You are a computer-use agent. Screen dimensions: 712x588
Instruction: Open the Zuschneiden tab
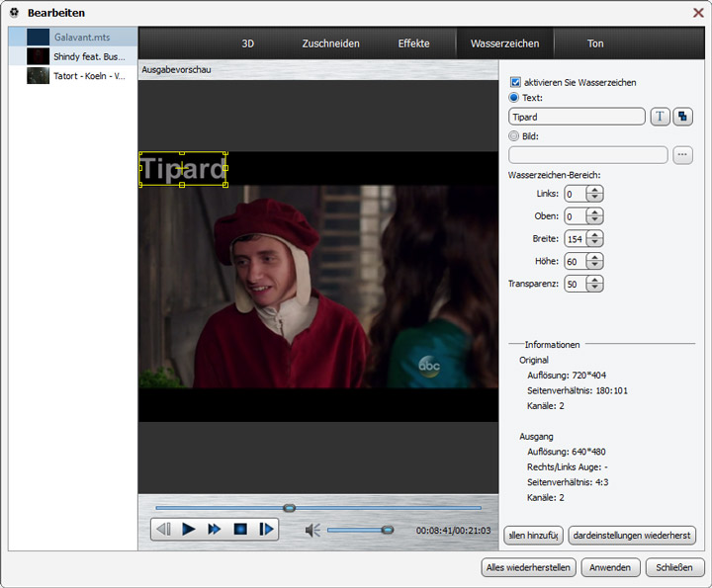pyautogui.click(x=330, y=43)
